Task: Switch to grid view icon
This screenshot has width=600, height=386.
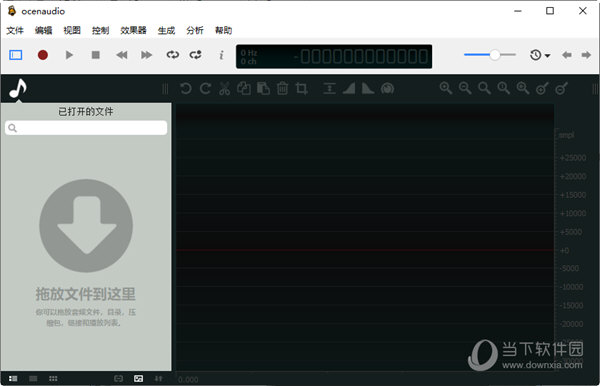Action: (x=53, y=379)
